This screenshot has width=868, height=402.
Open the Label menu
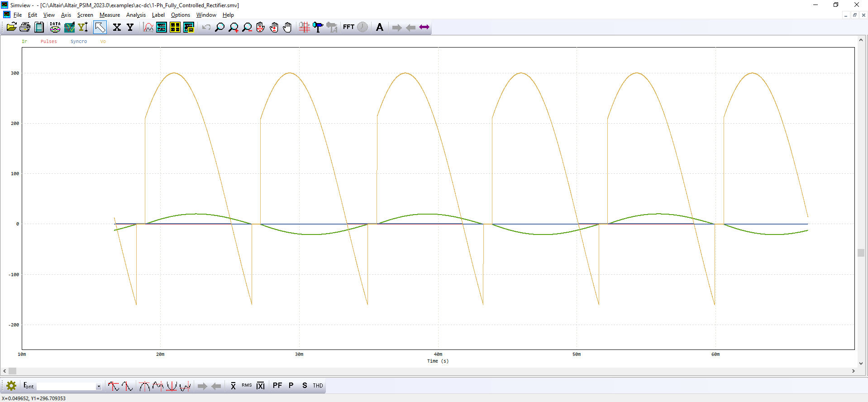[158, 15]
